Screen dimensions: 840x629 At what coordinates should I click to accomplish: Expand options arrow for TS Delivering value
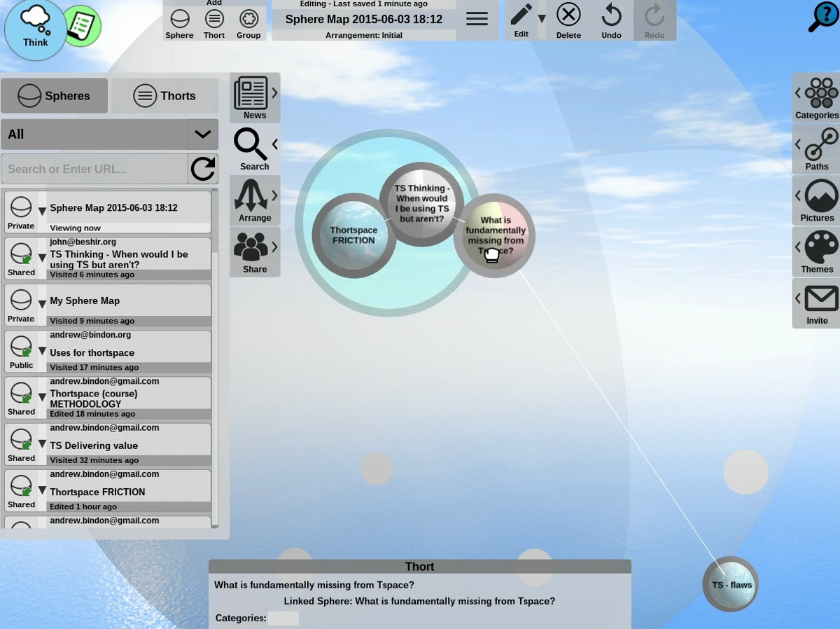(x=42, y=443)
